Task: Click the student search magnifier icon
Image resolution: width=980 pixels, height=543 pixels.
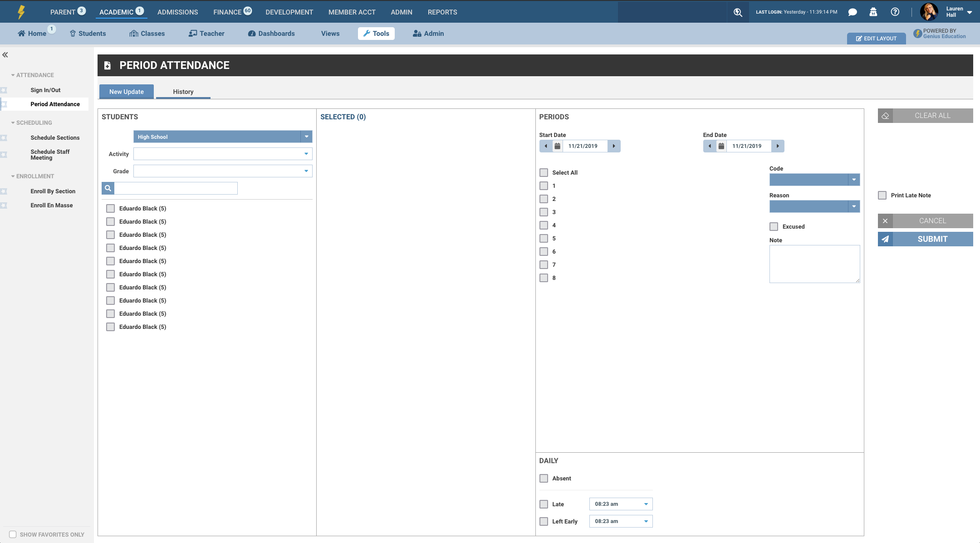Action: click(108, 188)
